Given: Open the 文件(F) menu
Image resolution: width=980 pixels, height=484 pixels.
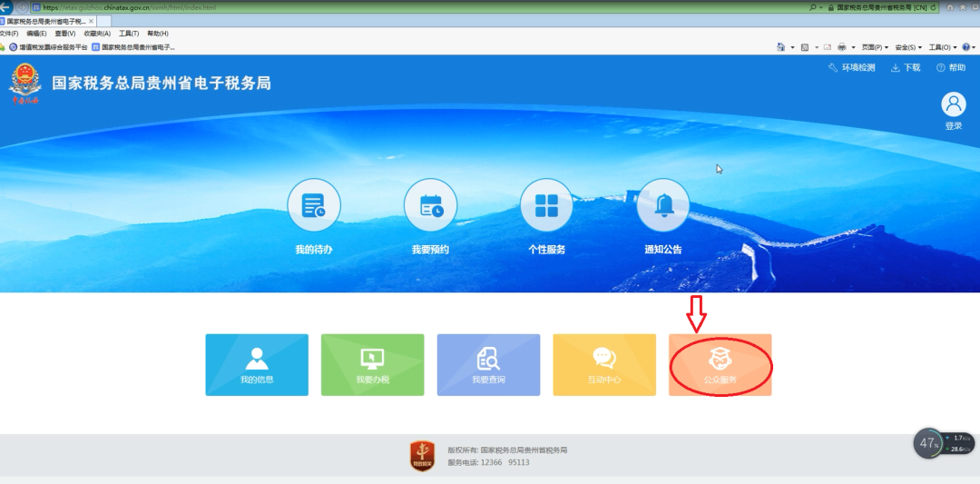Looking at the screenshot, I should point(9,34).
